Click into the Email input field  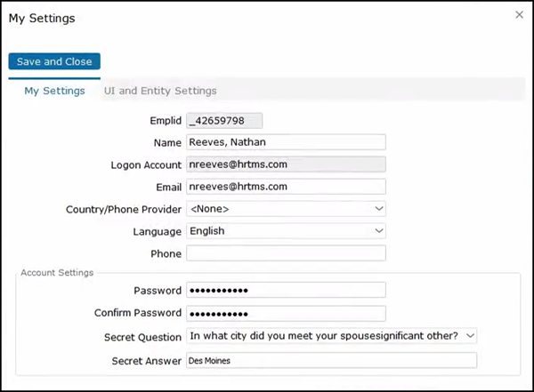tap(285, 187)
